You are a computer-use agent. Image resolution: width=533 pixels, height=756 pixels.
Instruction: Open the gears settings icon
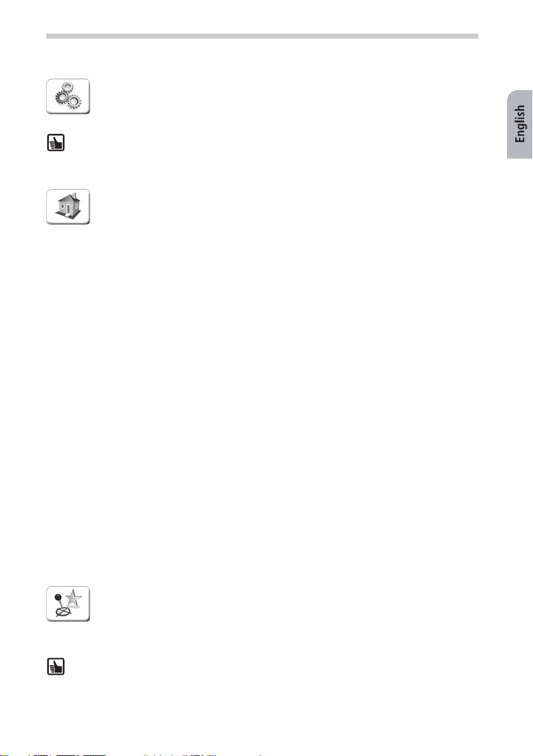tap(68, 96)
